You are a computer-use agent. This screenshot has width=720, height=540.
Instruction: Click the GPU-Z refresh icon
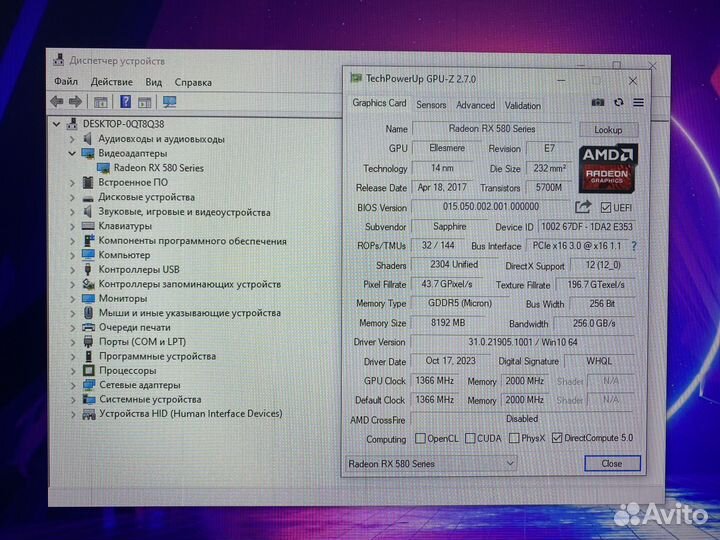point(618,103)
